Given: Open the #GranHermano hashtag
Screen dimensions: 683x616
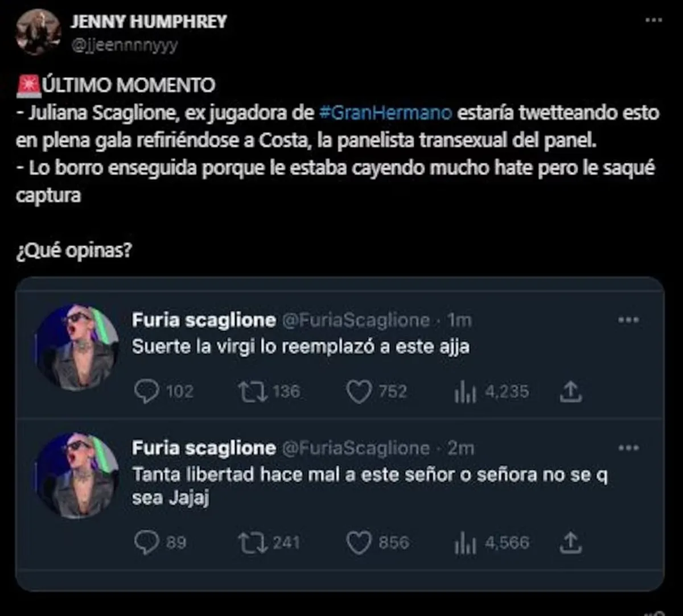Looking at the screenshot, I should click(x=385, y=113).
